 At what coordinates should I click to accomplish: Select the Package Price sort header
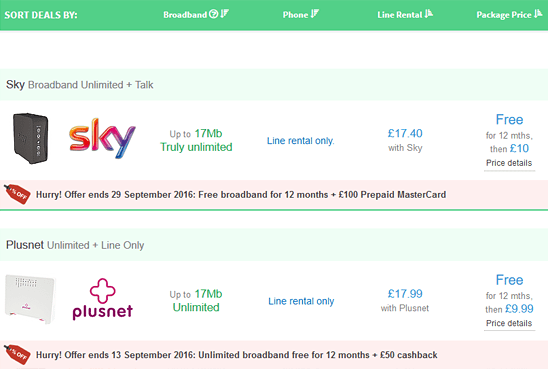[x=504, y=15]
